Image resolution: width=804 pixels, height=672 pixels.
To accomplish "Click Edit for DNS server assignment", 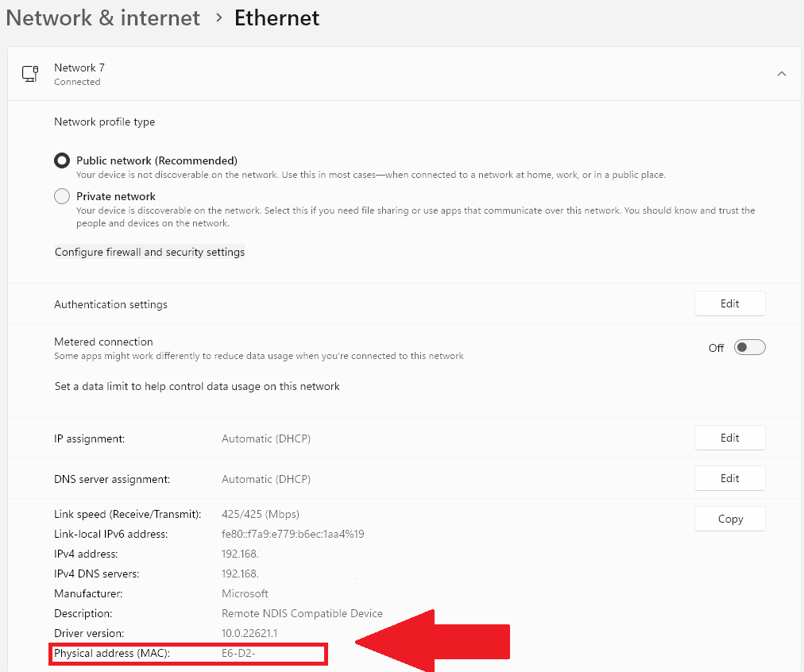I will [x=729, y=478].
